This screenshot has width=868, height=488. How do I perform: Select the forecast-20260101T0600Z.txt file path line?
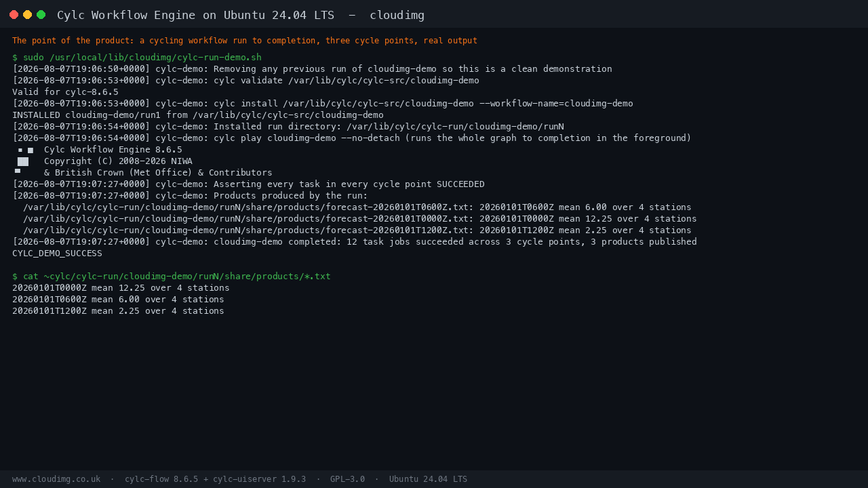(x=357, y=207)
